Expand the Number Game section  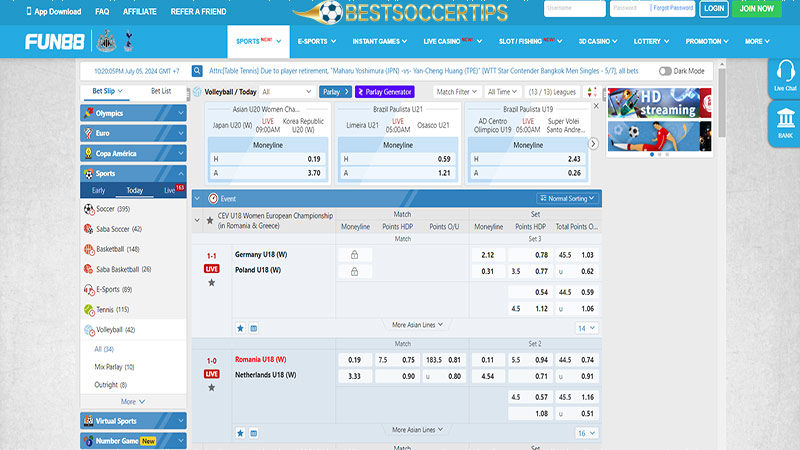pyautogui.click(x=133, y=441)
